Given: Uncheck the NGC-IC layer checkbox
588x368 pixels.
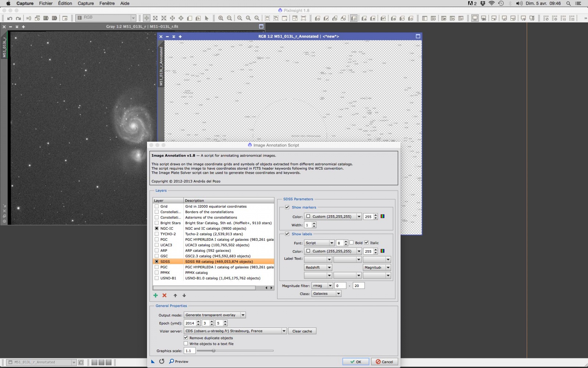Looking at the screenshot, I should pos(157,228).
